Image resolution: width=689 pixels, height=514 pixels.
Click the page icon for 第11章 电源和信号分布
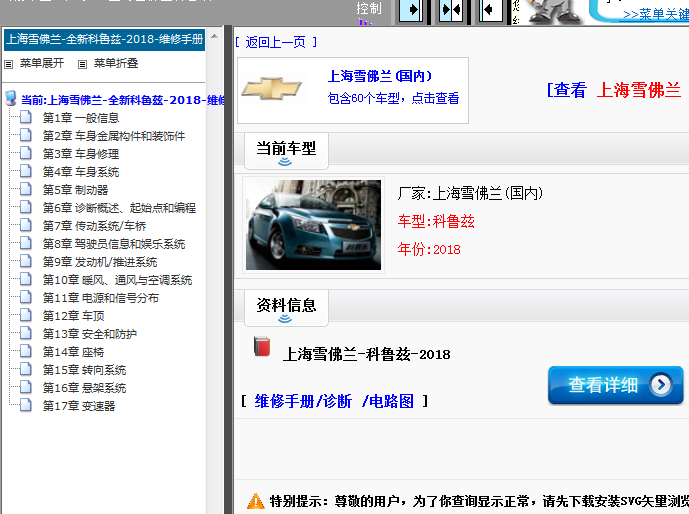(x=26, y=297)
